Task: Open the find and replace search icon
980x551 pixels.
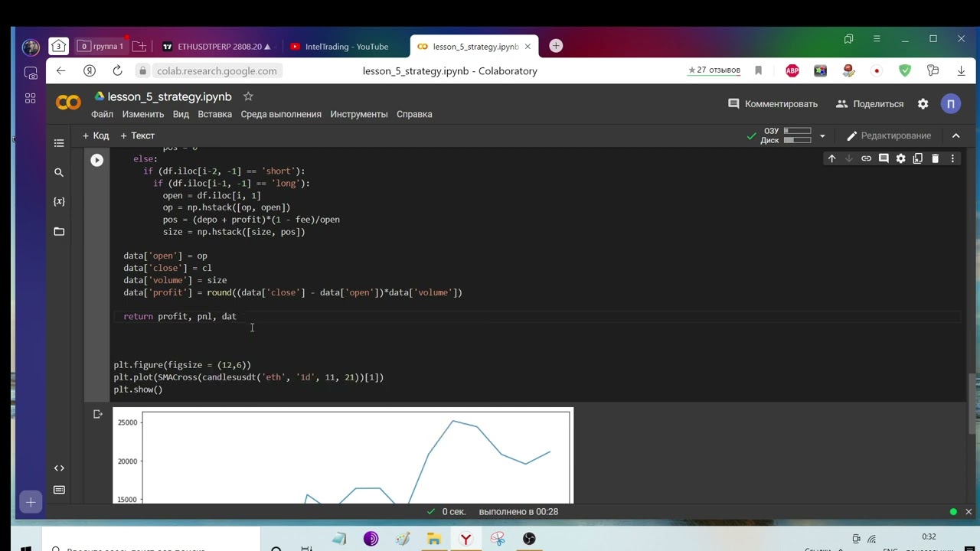Action: pos(59,173)
